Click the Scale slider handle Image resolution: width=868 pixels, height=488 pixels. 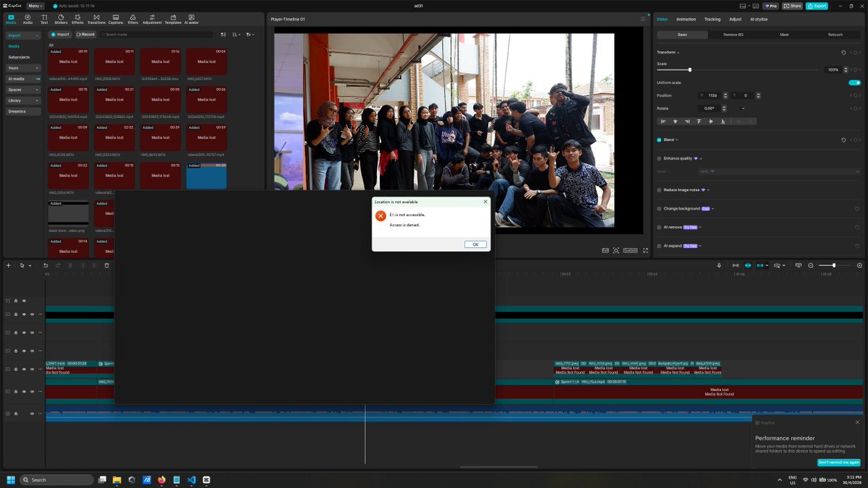tap(689, 69)
